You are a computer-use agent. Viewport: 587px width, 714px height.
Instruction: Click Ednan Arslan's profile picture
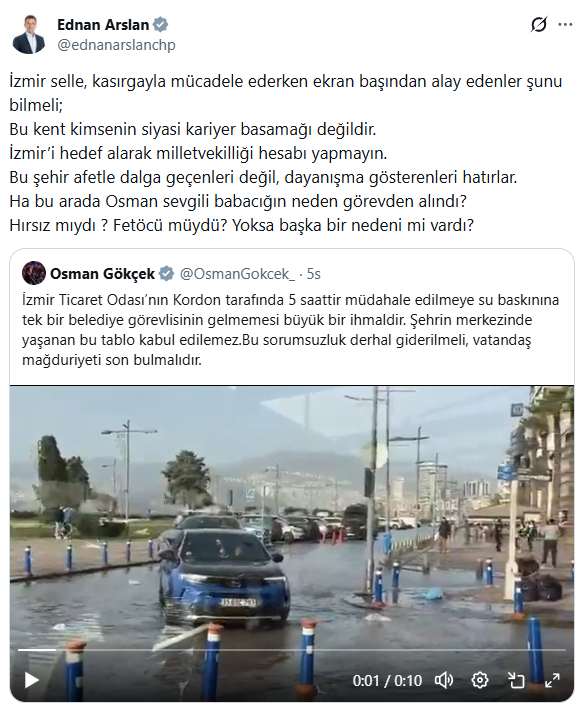[29, 35]
